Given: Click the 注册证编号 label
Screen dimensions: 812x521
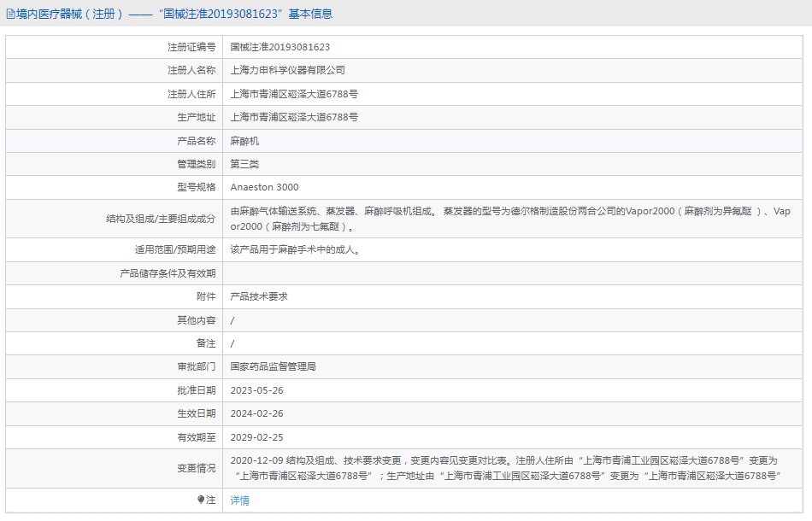Looking at the screenshot, I should point(191,47).
